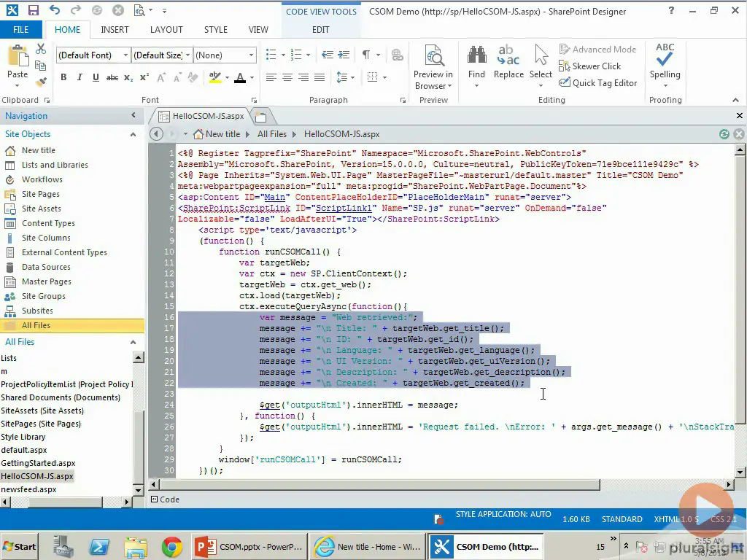Toggle Strikethrough formatting
This screenshot has width=747, height=560.
(112, 77)
